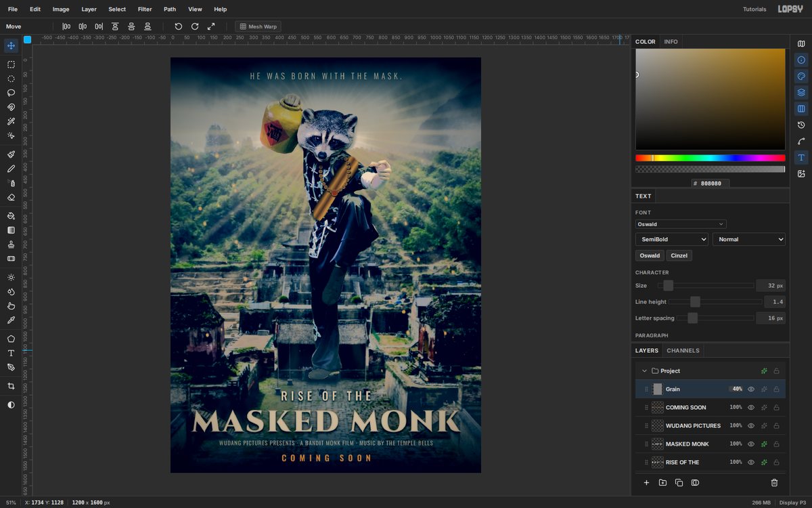Open the SemiBold font weight dropdown
Image resolution: width=812 pixels, height=508 pixels.
(672, 239)
